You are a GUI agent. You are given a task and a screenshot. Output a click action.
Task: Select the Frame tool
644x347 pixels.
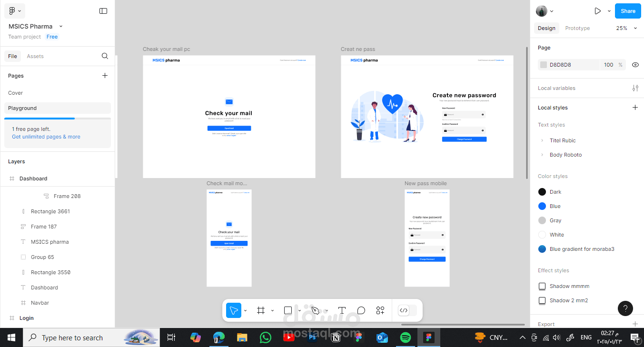pyautogui.click(x=261, y=310)
